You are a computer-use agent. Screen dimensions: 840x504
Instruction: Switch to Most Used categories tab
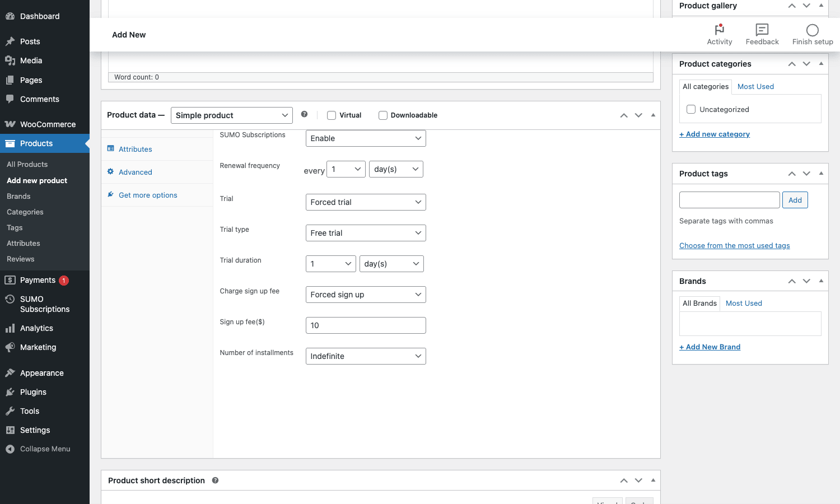click(x=755, y=86)
